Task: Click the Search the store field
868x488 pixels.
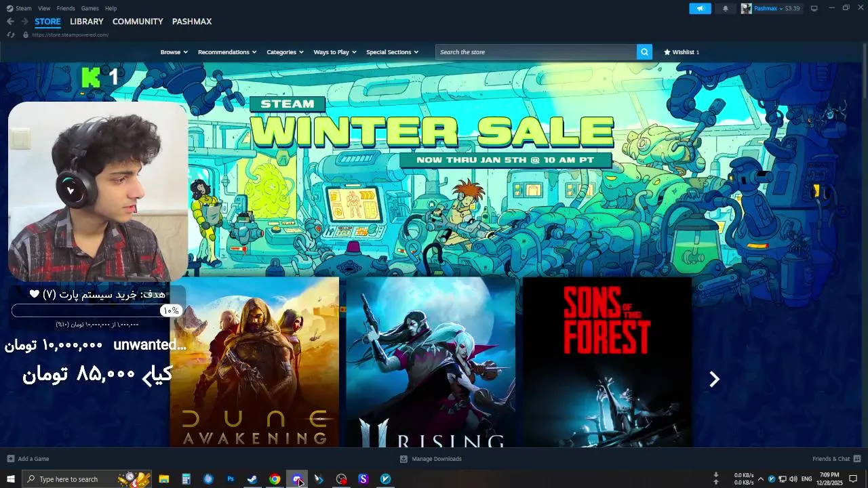Action: (536, 52)
